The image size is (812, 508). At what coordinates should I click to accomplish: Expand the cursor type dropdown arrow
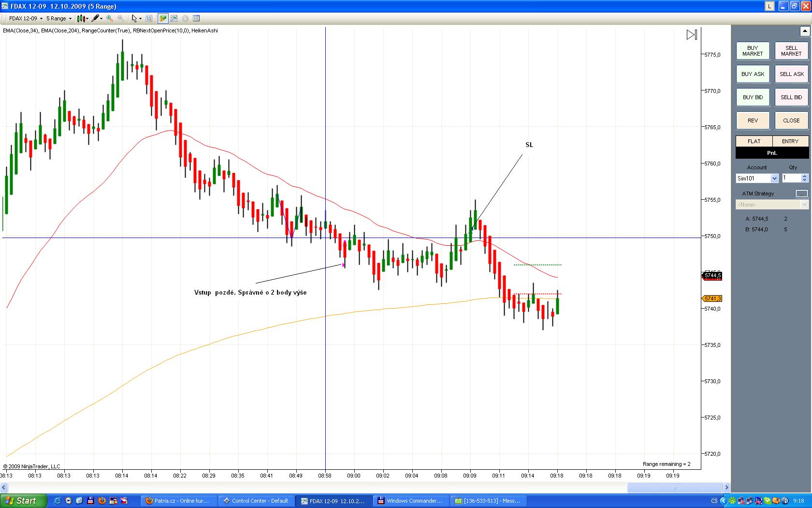[140, 19]
